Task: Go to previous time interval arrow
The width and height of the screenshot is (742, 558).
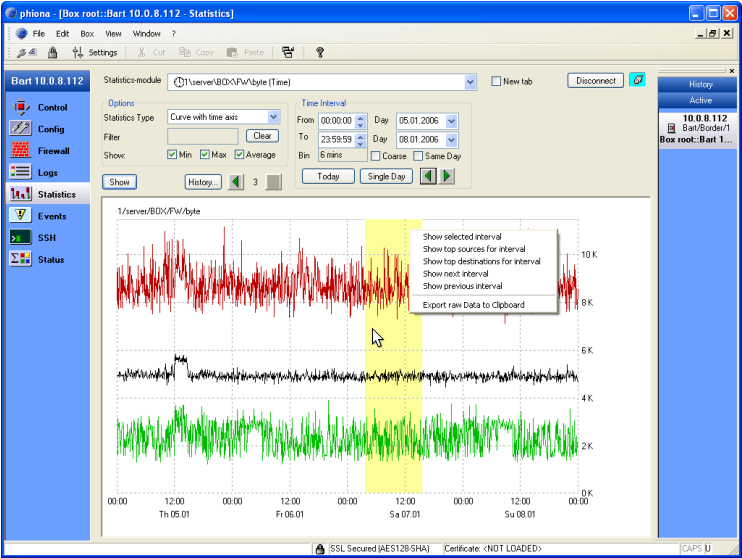Action: [428, 177]
